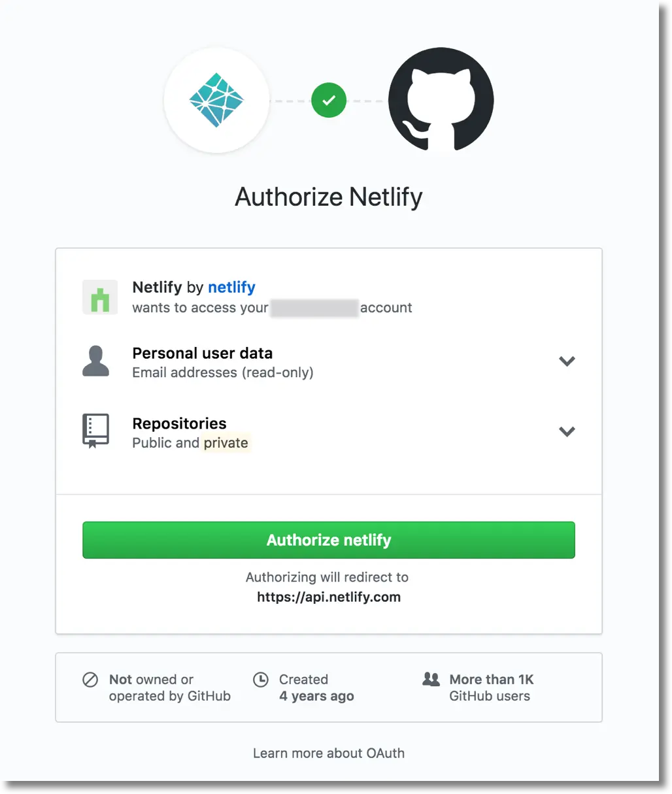Image resolution: width=672 pixels, height=794 pixels.
Task: Click the Authorize netlify green button
Action: pos(329,540)
